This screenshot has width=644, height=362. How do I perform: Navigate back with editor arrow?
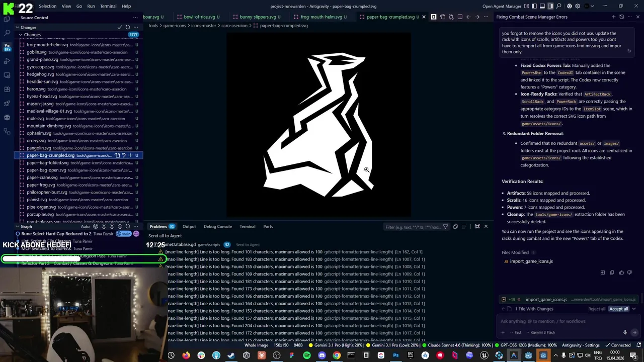point(468,17)
